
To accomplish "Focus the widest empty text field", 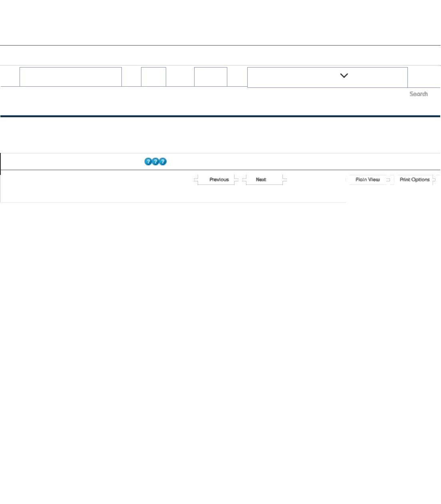I will (x=71, y=77).
